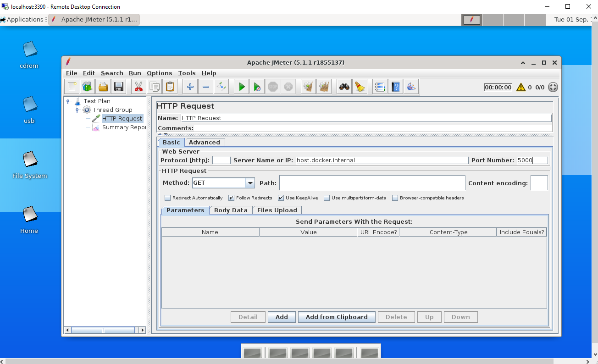This screenshot has height=364, width=598.
Task: Click the Paste clipboard icon
Action: click(x=170, y=87)
